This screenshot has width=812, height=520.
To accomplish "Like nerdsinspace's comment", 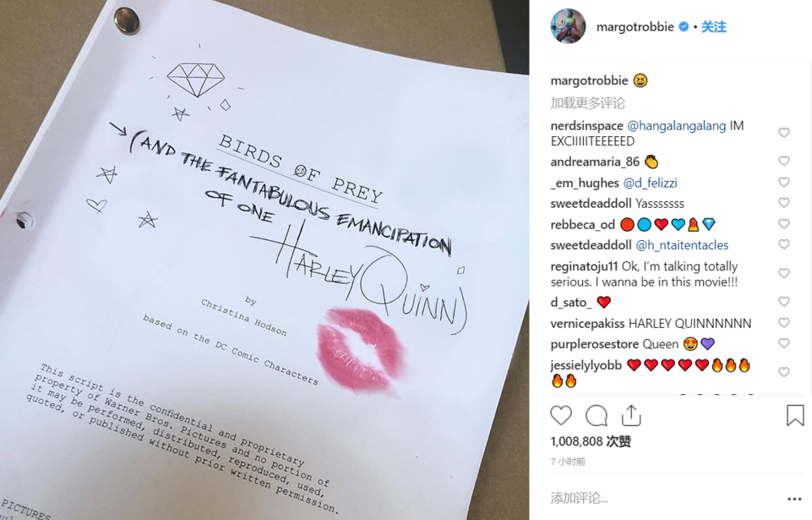I will click(784, 133).
